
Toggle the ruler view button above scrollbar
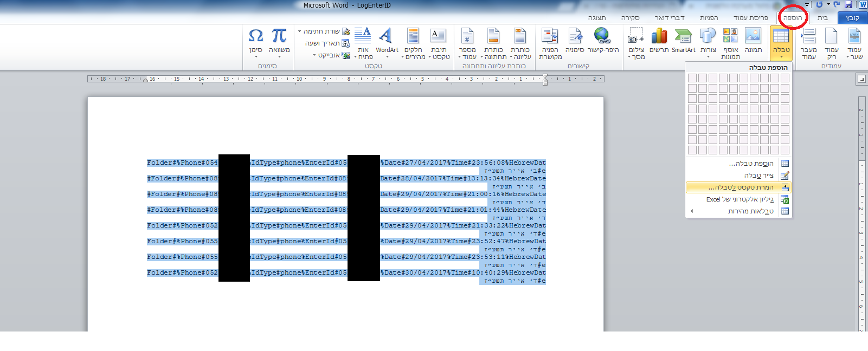(x=861, y=79)
